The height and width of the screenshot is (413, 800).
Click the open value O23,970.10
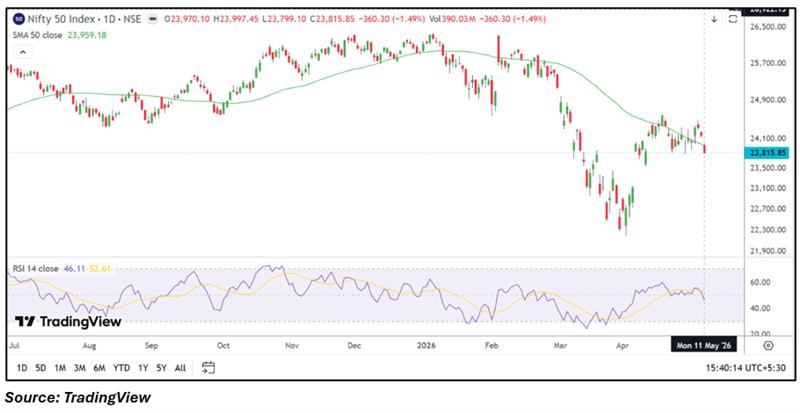click(188, 19)
